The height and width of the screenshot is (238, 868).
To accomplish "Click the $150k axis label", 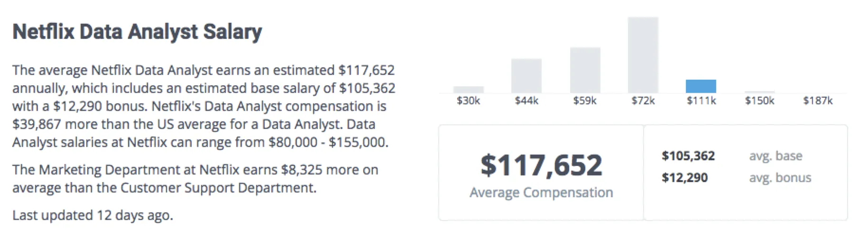I will [759, 101].
